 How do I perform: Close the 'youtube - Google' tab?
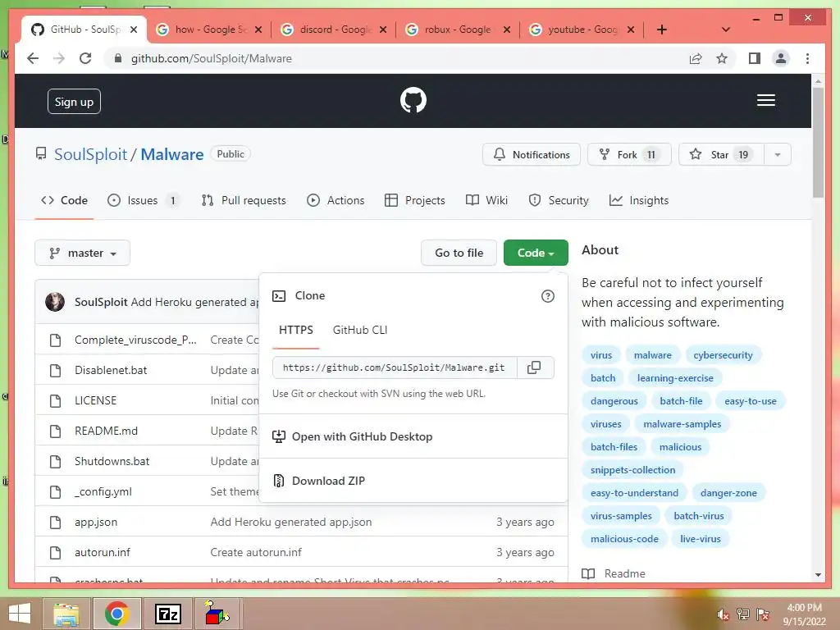[x=631, y=30]
